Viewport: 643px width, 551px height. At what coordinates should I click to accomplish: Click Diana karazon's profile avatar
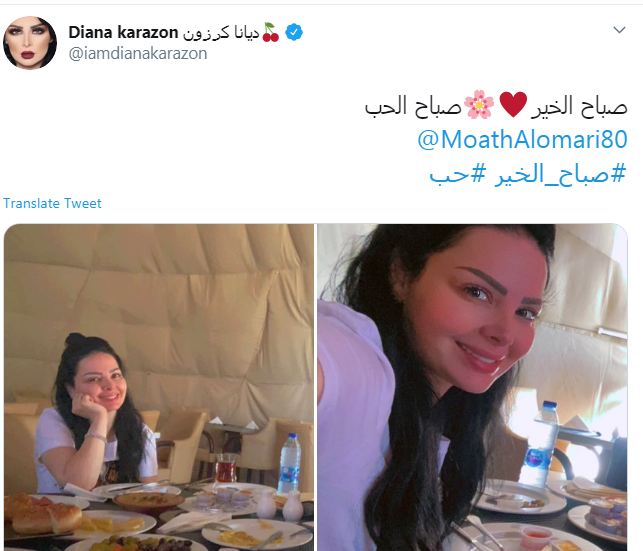coord(30,43)
